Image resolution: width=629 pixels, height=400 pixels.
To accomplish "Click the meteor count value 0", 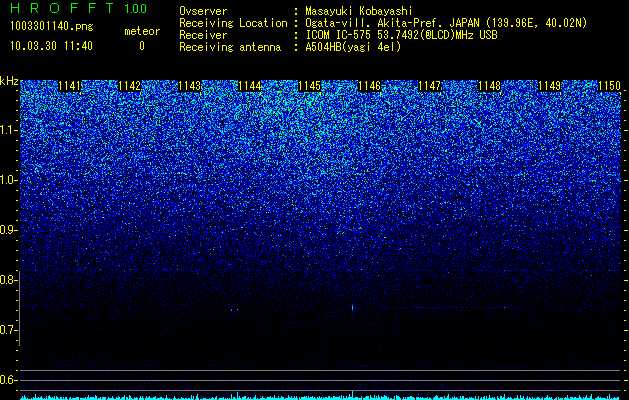I will [x=142, y=46].
